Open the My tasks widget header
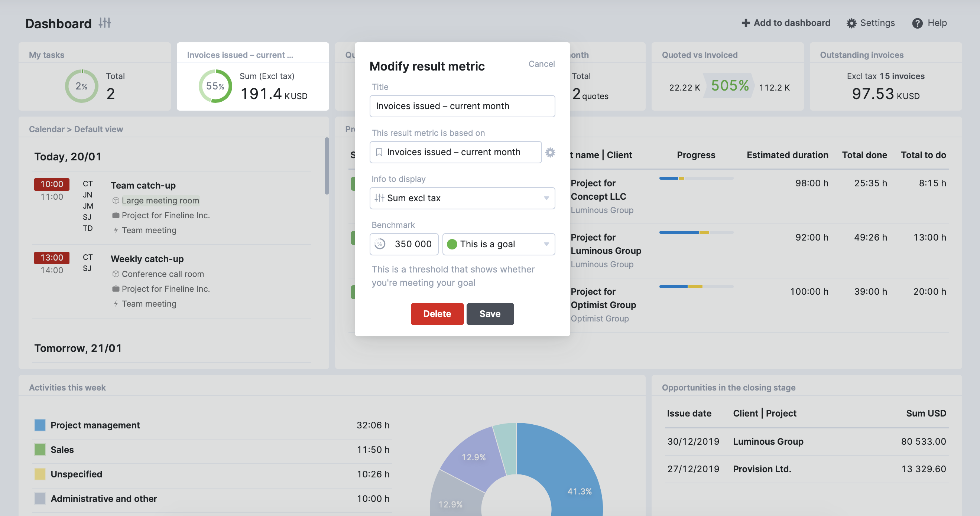The width and height of the screenshot is (980, 516). (46, 55)
